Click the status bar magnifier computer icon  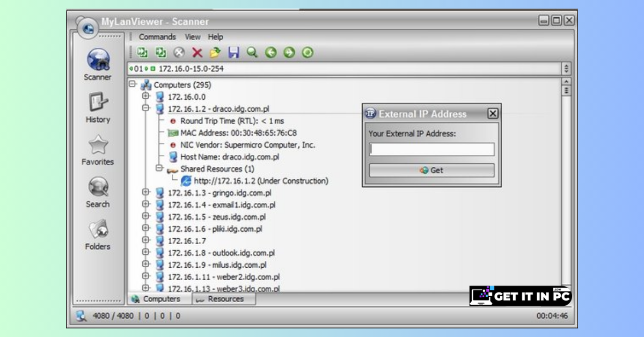click(x=81, y=316)
